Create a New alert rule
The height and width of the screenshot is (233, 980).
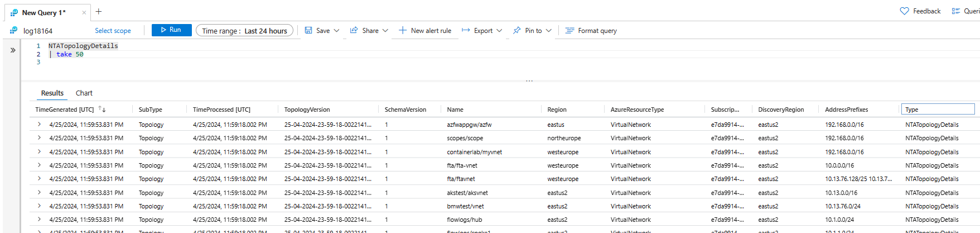click(425, 31)
